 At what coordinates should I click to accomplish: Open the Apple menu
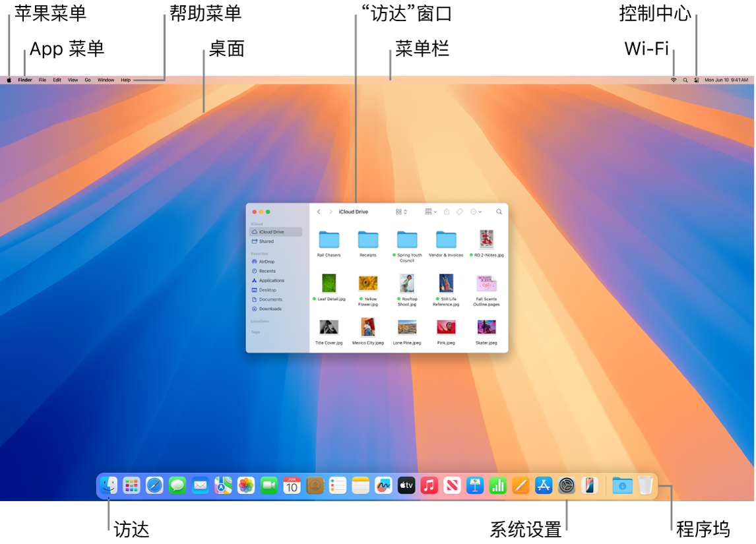9,80
